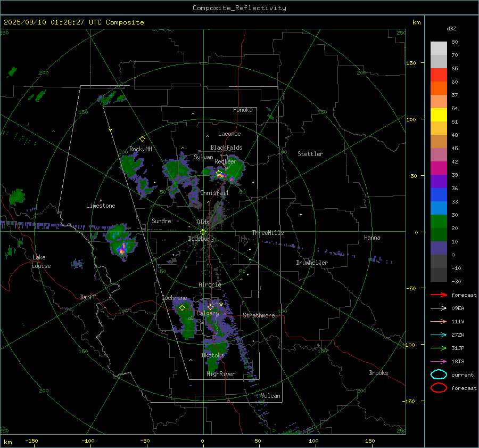Click the dBZ legend heading
The width and height of the screenshot is (479, 448).
pyautogui.click(x=451, y=28)
